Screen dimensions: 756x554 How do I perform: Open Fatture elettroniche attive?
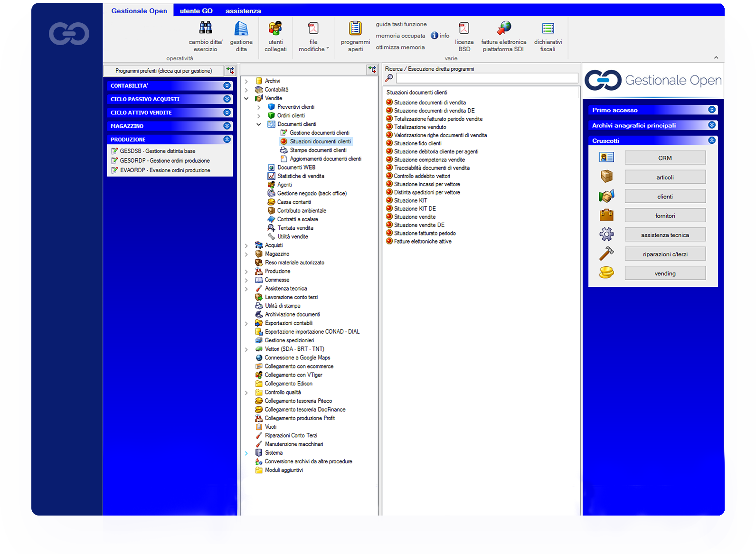tap(423, 241)
